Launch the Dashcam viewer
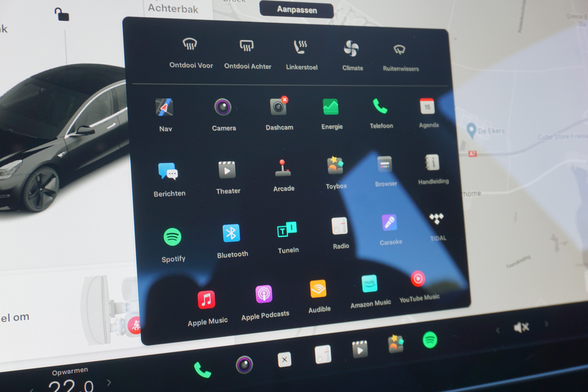The height and width of the screenshot is (392, 588). (x=280, y=112)
